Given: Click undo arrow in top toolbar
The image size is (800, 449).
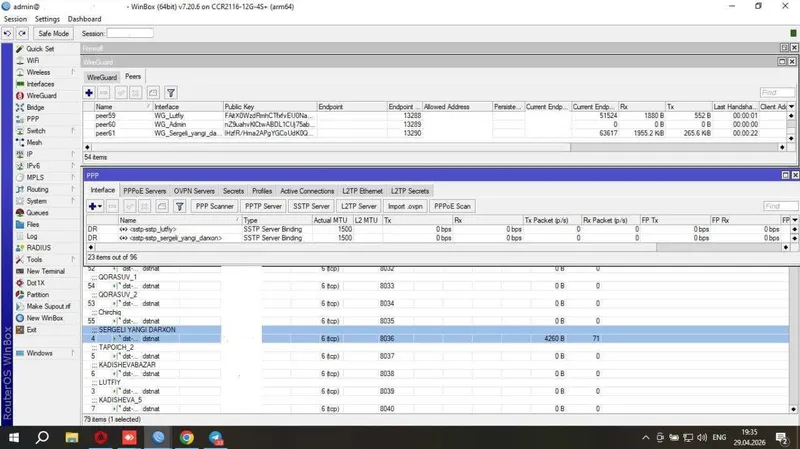Looking at the screenshot, I should pos(8,34).
